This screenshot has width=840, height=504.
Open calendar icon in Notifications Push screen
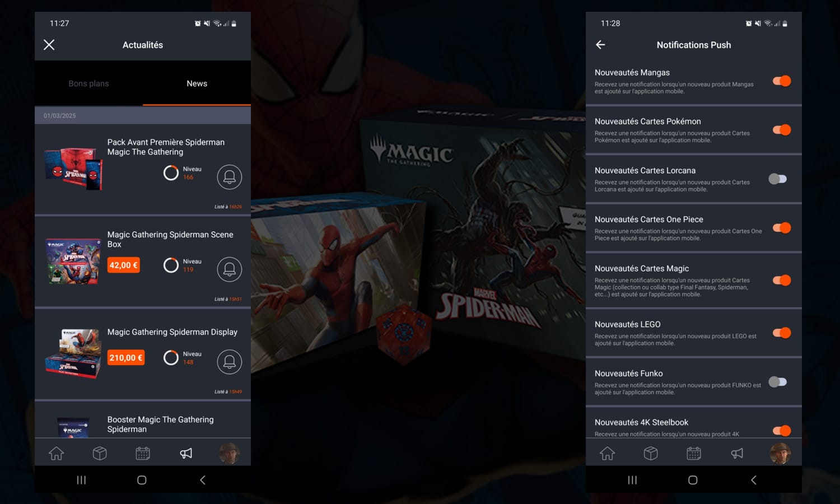pos(694,453)
